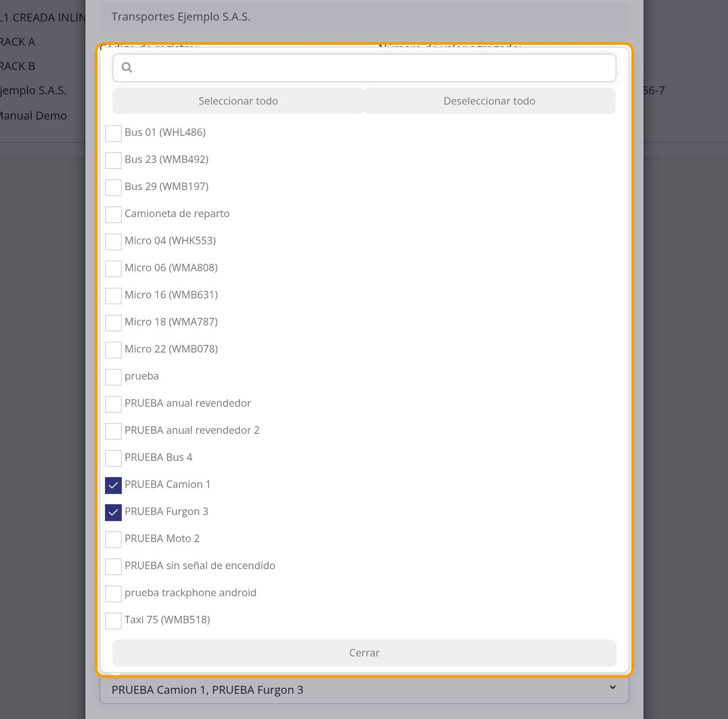
Task: Check the Bus 23 (WMB492) checkbox
Action: click(113, 160)
